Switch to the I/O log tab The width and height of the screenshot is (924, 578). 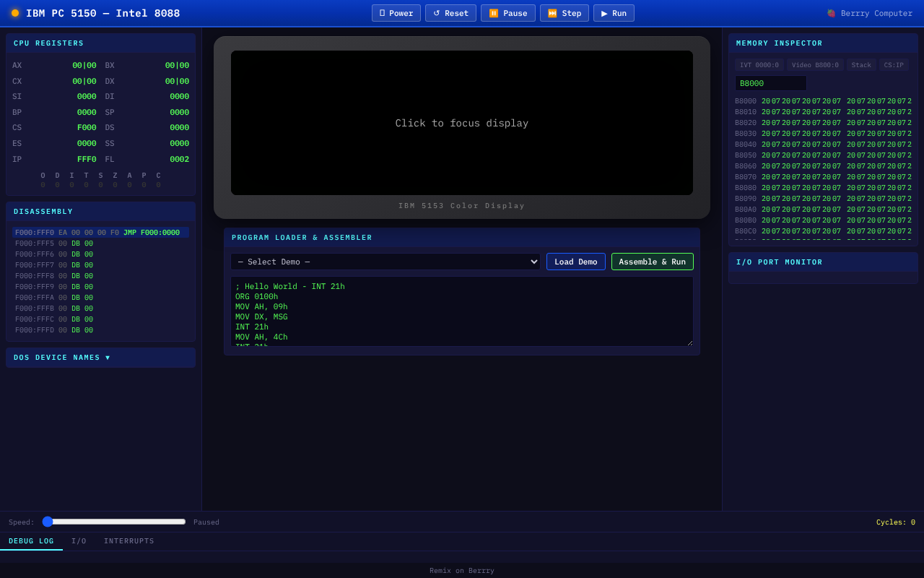pyautogui.click(x=79, y=541)
